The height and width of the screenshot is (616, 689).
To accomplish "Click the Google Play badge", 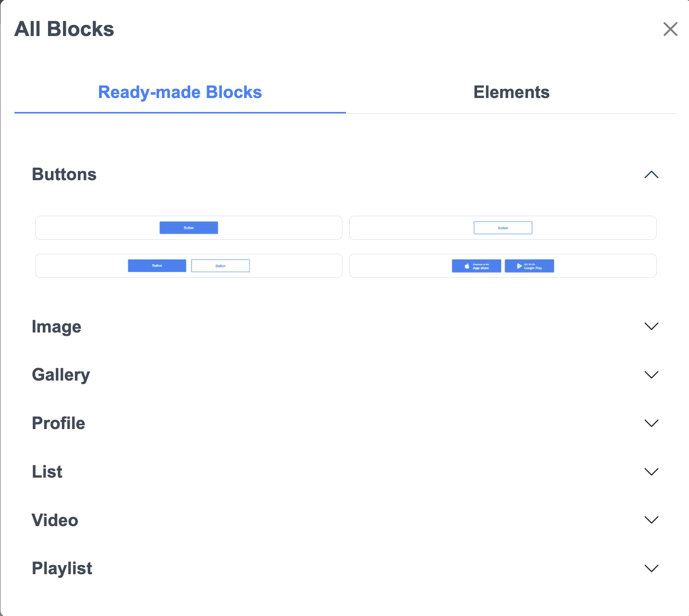I will [x=529, y=266].
